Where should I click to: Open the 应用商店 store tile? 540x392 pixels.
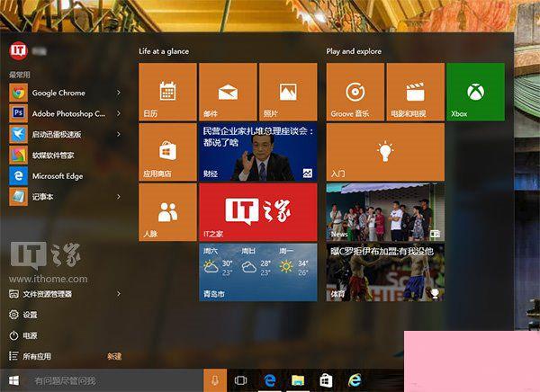click(x=167, y=152)
